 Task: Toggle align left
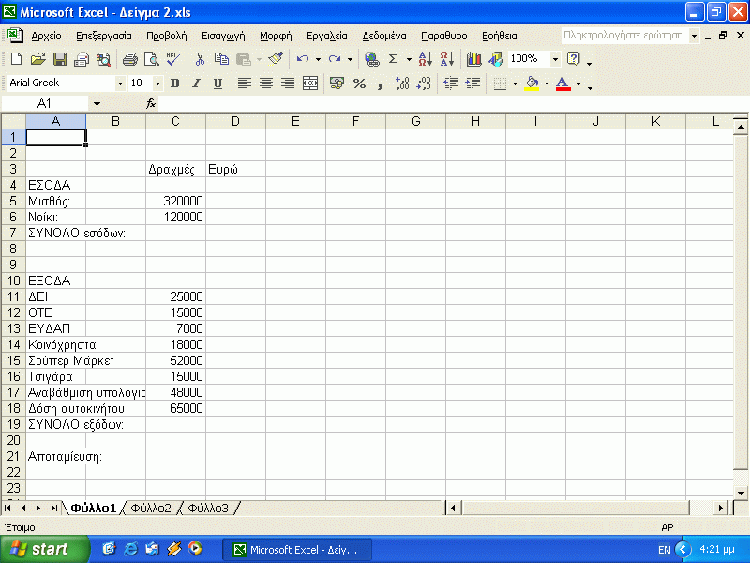[x=244, y=84]
